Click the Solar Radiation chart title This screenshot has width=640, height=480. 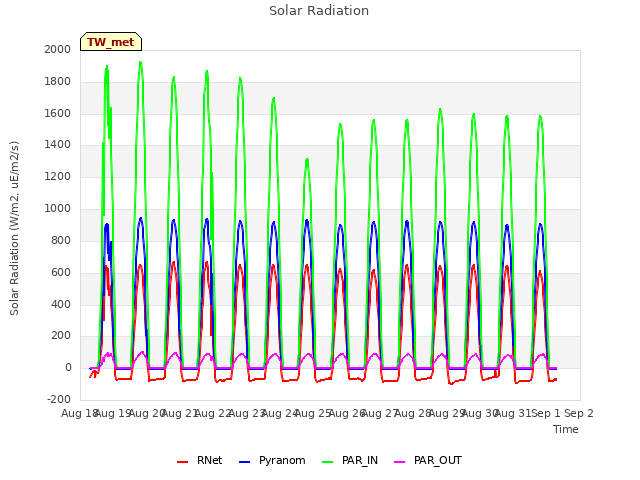tap(319, 11)
